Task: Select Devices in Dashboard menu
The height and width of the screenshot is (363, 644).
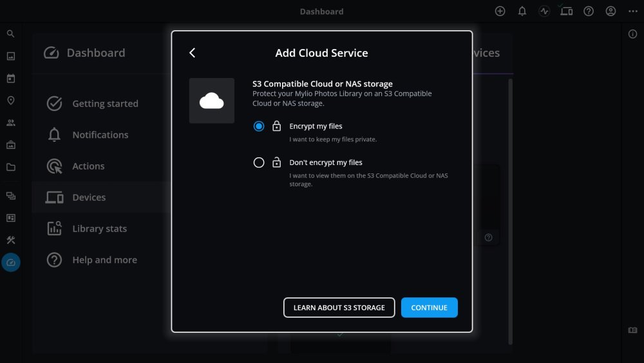Action: [101, 197]
